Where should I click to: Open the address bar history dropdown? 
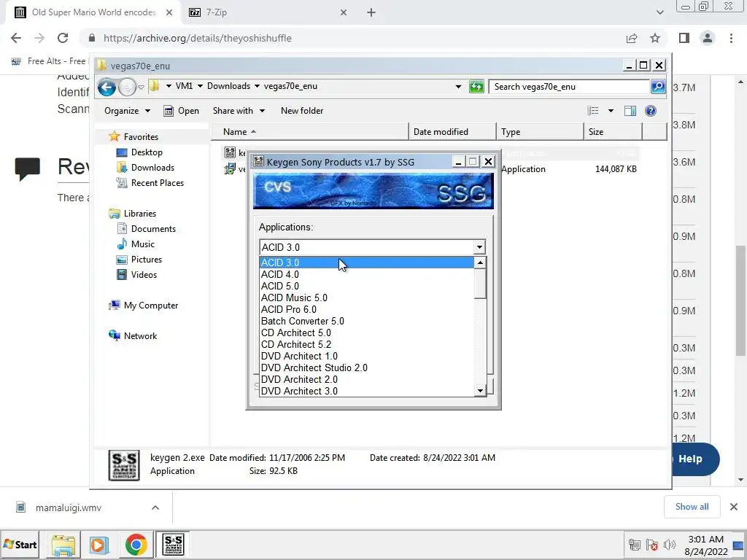(458, 87)
